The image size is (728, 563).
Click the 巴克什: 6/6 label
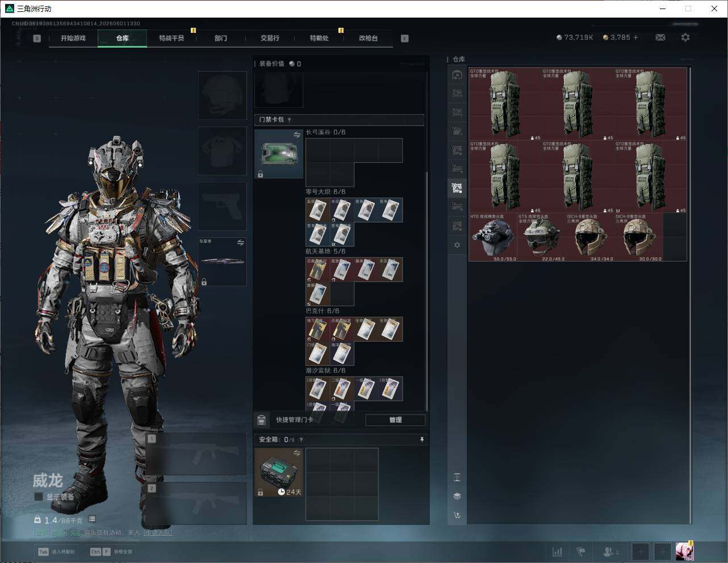[x=323, y=311]
